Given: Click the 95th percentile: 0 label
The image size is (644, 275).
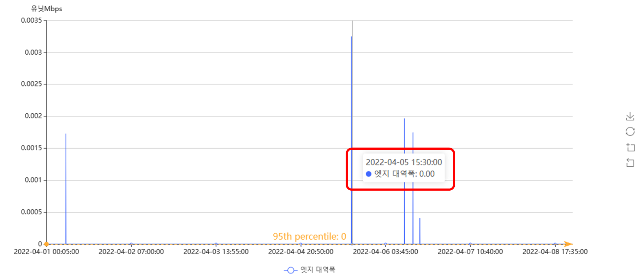Looking at the screenshot, I should click(x=309, y=236).
